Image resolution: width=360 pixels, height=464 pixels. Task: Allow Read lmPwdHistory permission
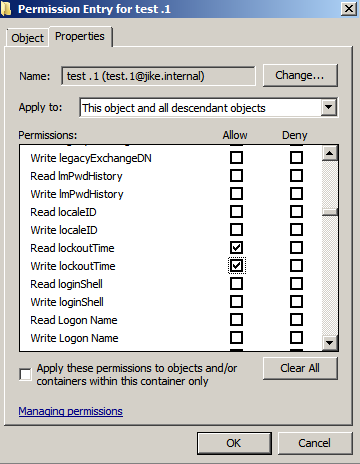point(236,176)
